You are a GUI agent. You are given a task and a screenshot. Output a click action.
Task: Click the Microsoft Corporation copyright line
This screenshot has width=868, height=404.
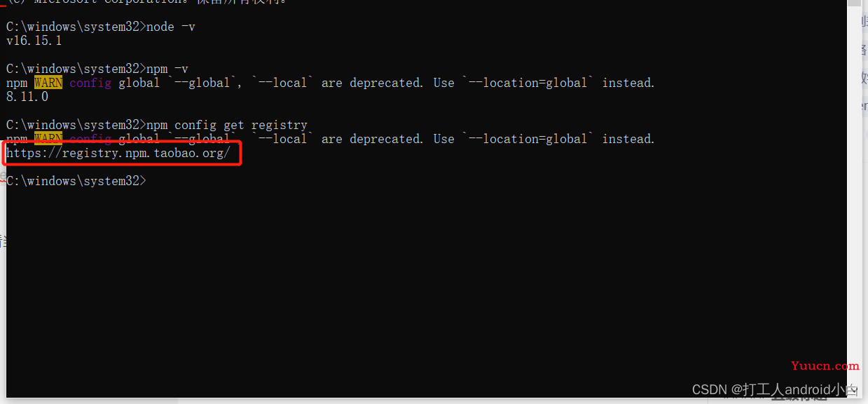coord(147,2)
